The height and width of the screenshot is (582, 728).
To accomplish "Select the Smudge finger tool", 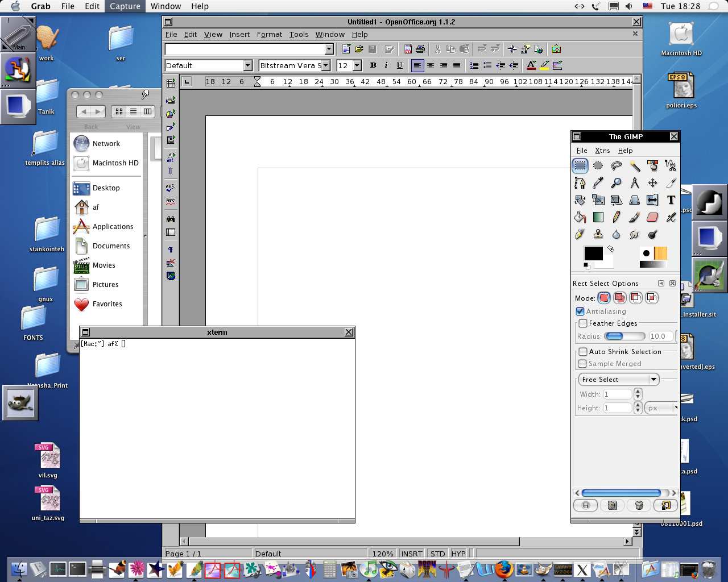I will [x=634, y=234].
